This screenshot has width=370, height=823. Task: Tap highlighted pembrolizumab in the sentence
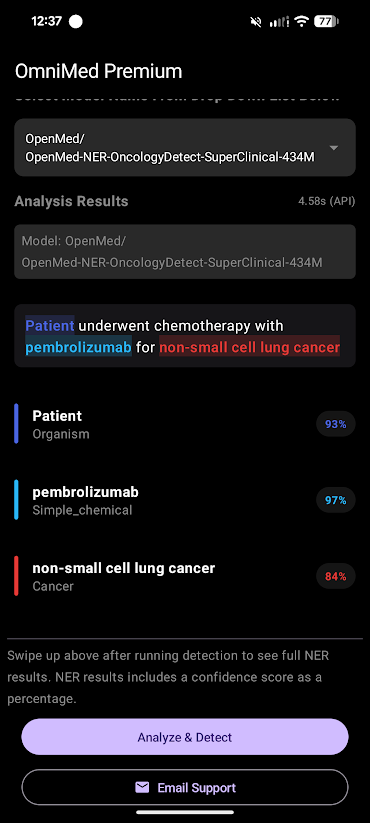click(x=78, y=347)
